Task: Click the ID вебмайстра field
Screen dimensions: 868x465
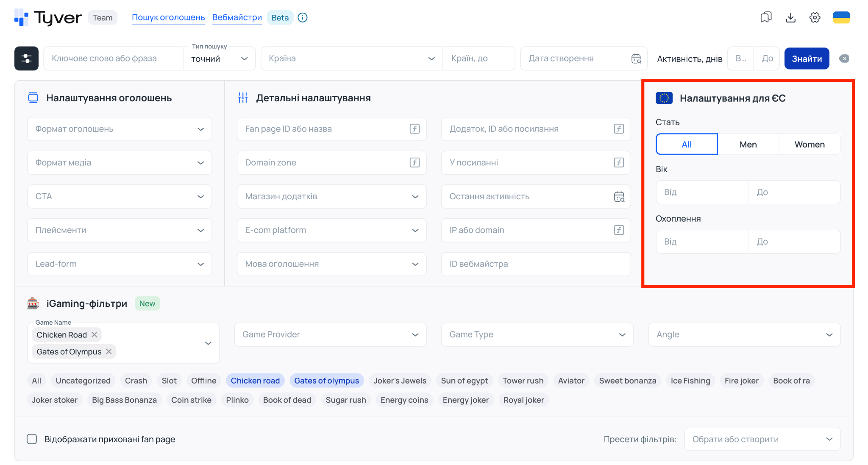Action: click(536, 264)
